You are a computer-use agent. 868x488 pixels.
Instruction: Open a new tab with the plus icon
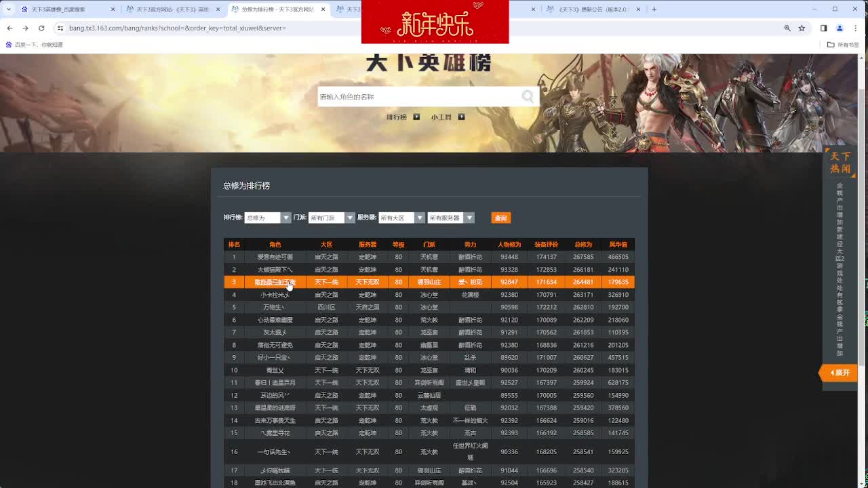pos(654,9)
